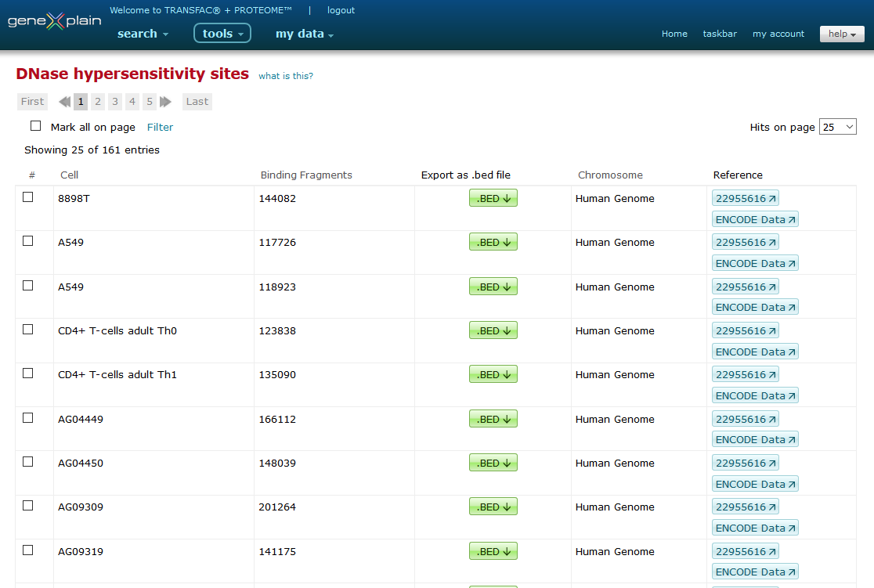Go to page 3
This screenshot has height=588, width=874.
115,102
